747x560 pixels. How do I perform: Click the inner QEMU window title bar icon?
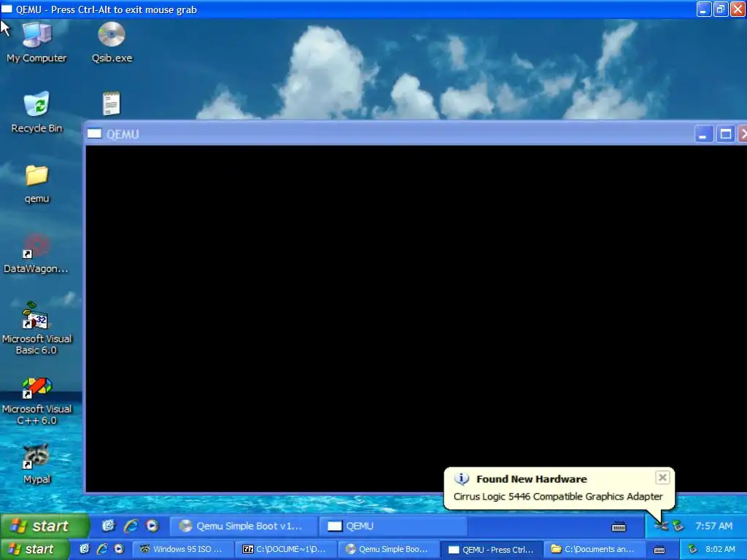tap(94, 134)
